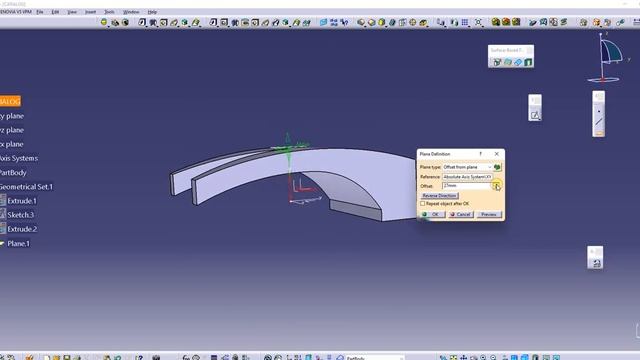Close the Plane Definition dialog
This screenshot has height=360, width=640.
[497, 154]
